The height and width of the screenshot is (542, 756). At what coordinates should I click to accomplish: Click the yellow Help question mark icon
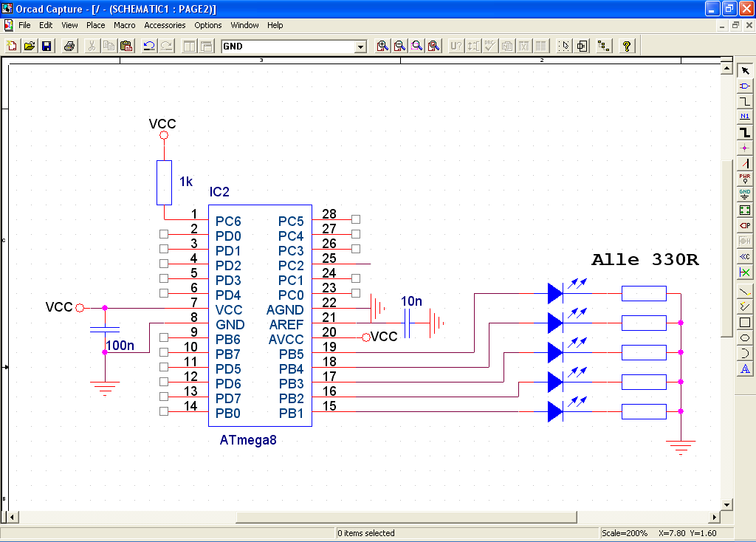627,47
